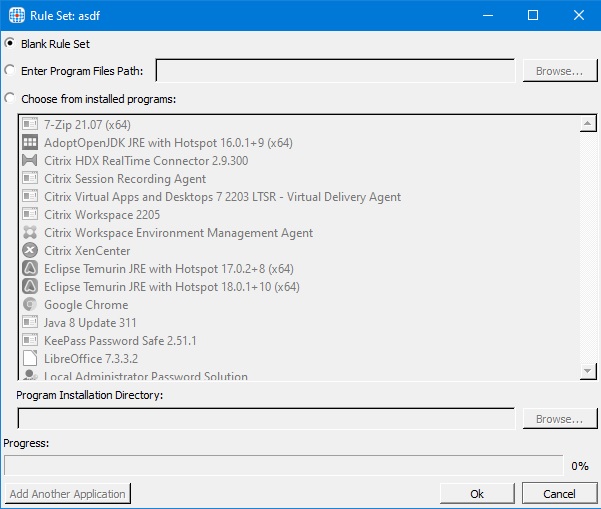Click the Cancel button
Image resolution: width=601 pixels, height=509 pixels.
click(560, 494)
